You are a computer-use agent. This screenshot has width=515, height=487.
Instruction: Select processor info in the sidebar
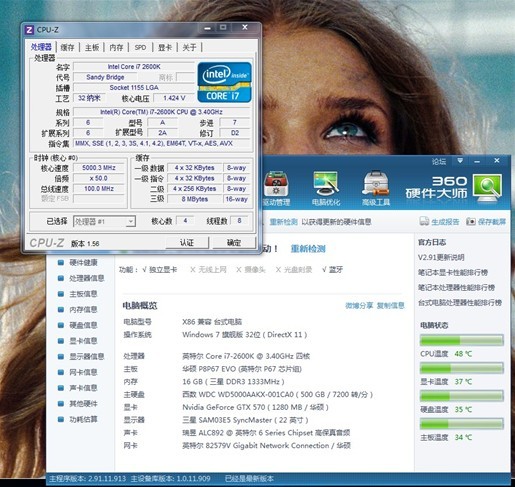87,278
